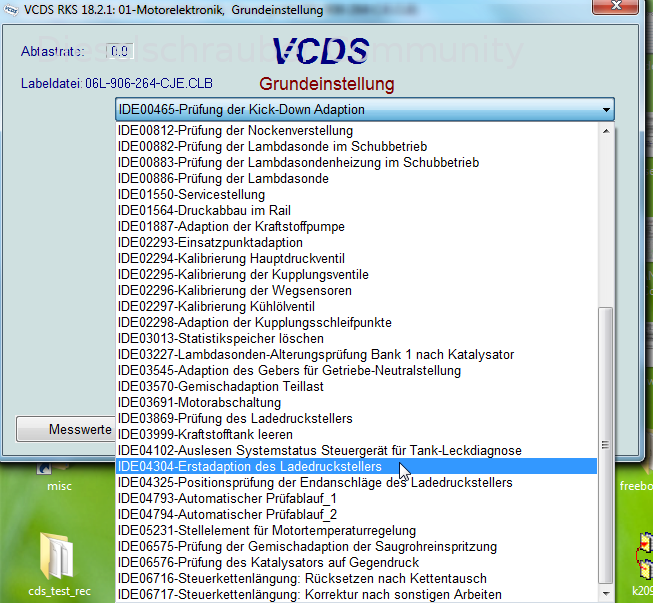The image size is (653, 603).
Task: Click the Labeldatei 06L-906-264-CJE.CLB text
Action: pyautogui.click(x=117, y=84)
